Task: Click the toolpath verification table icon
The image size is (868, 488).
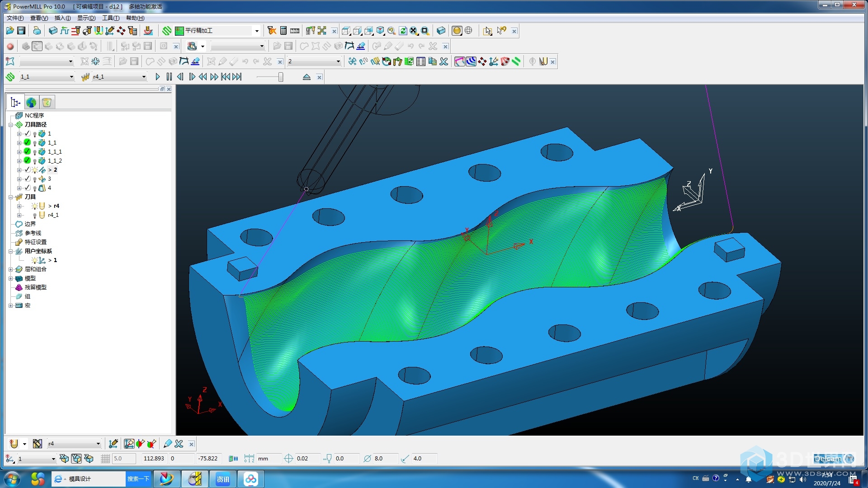Action: pos(420,61)
